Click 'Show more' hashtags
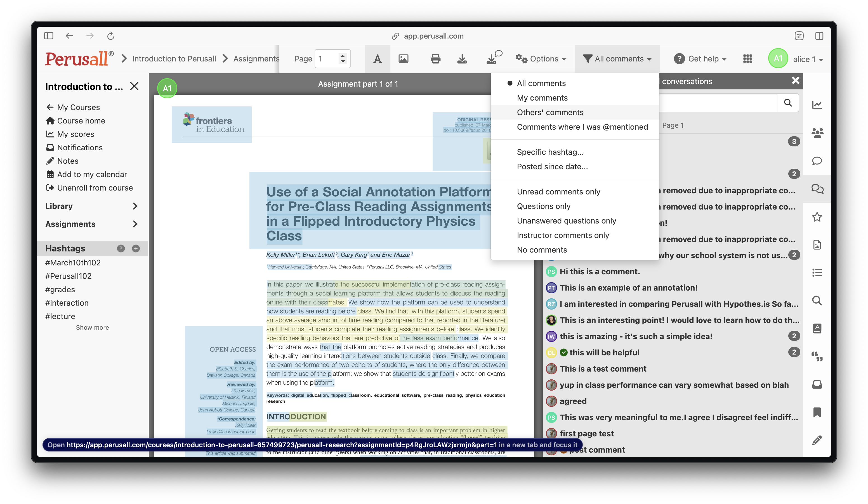The width and height of the screenshot is (868, 504). coord(92,327)
